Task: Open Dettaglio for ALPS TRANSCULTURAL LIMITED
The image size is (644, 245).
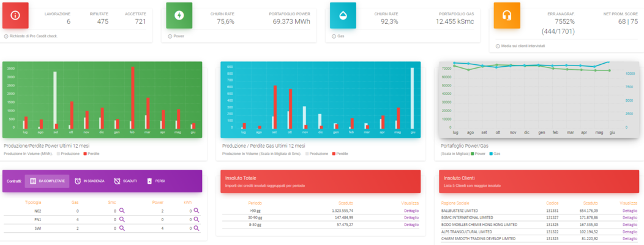Action: point(630,232)
